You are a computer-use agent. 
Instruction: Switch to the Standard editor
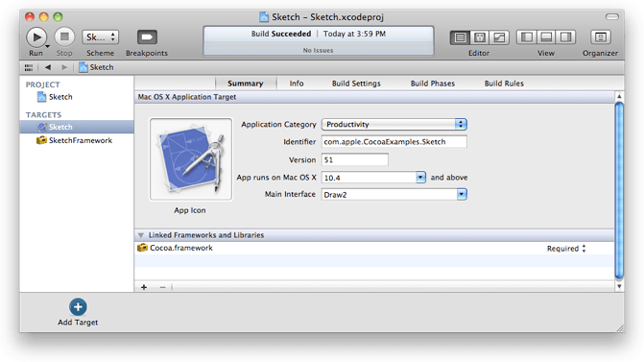click(x=460, y=37)
